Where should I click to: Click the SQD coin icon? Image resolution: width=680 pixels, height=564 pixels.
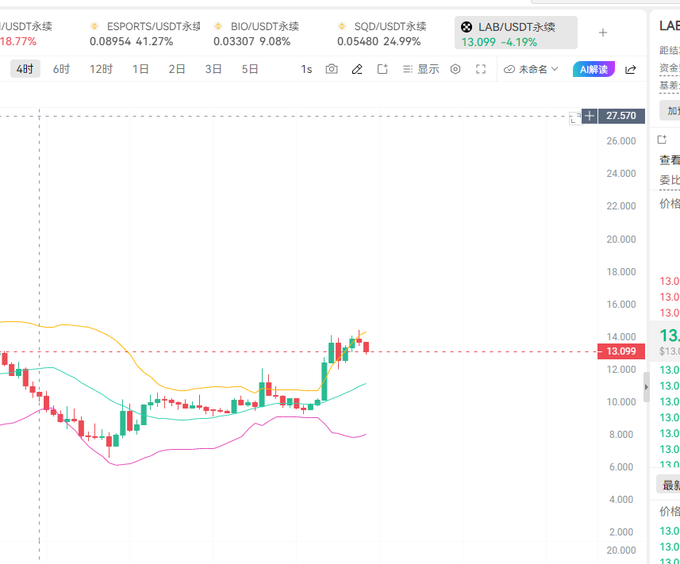(x=342, y=26)
